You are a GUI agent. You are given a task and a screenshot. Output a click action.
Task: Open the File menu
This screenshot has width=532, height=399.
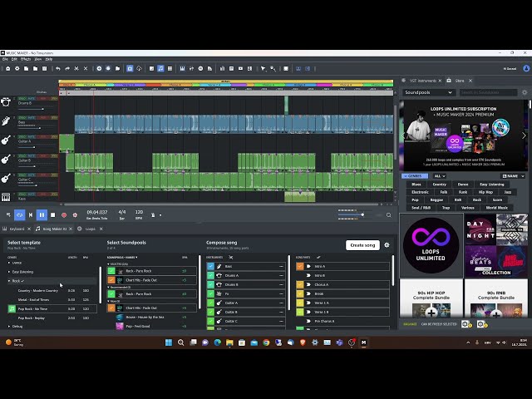click(x=5, y=59)
